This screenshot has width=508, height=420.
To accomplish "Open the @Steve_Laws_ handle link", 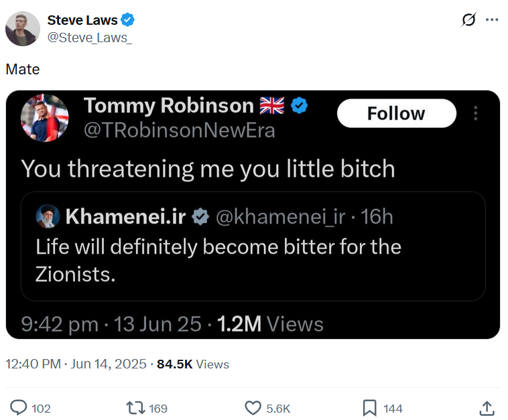I will 90,38.
